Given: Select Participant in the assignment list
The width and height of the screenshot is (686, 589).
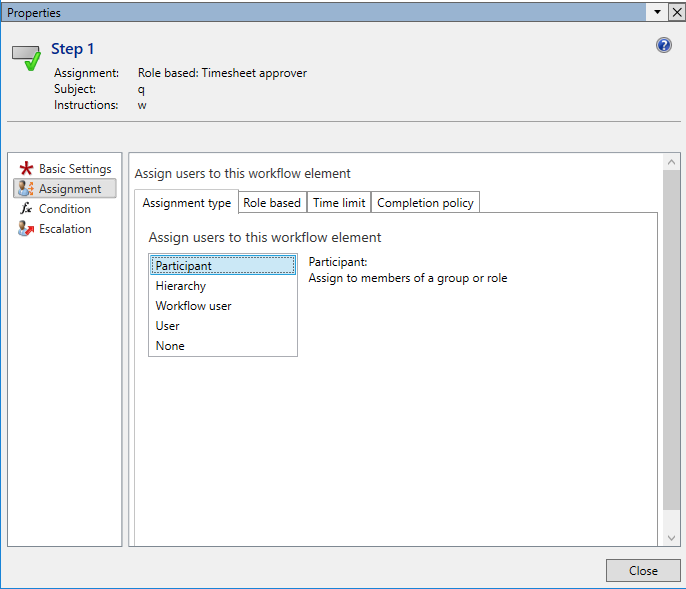Looking at the screenshot, I should 184,266.
